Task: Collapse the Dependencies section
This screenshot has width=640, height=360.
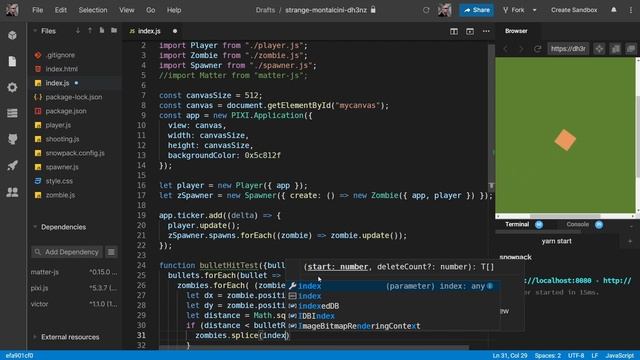Action: [x=35, y=227]
